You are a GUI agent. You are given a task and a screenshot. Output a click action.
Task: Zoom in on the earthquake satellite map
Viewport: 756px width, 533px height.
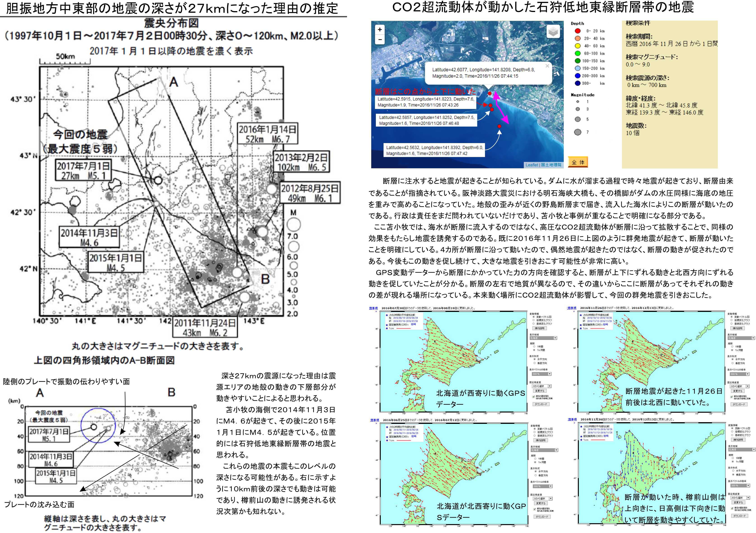click(380, 30)
